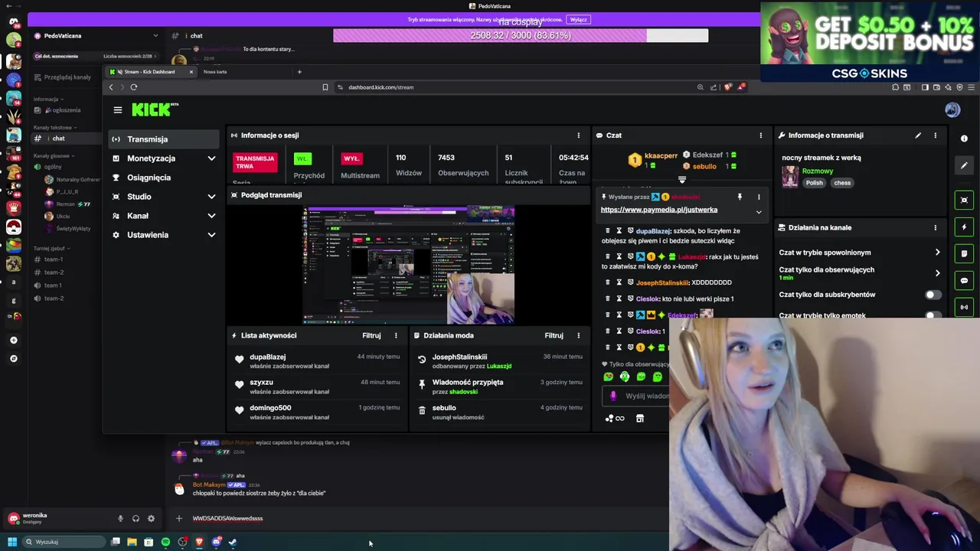Reload the Kick dashboard page
980x551 pixels.
[x=133, y=87]
